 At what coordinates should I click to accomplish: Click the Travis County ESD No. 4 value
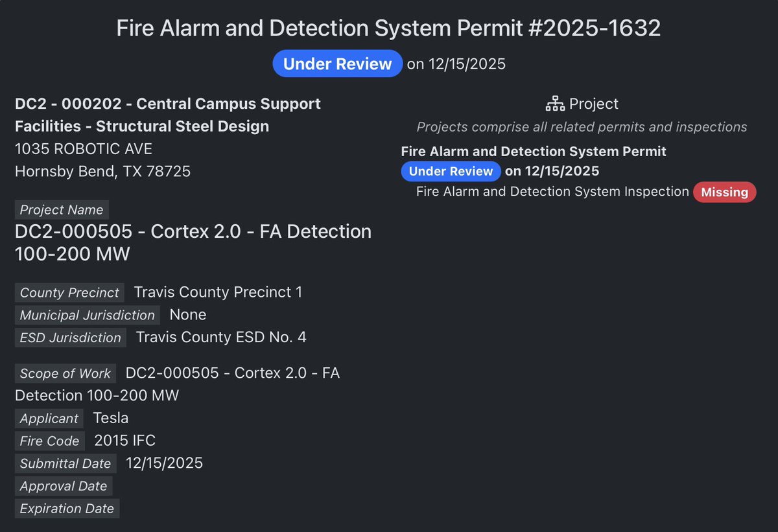click(x=220, y=338)
